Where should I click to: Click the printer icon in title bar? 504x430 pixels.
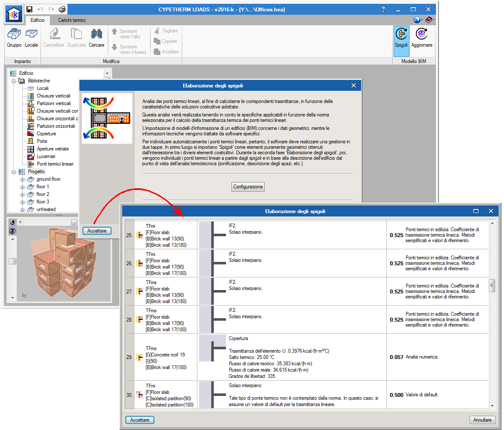(62, 9)
